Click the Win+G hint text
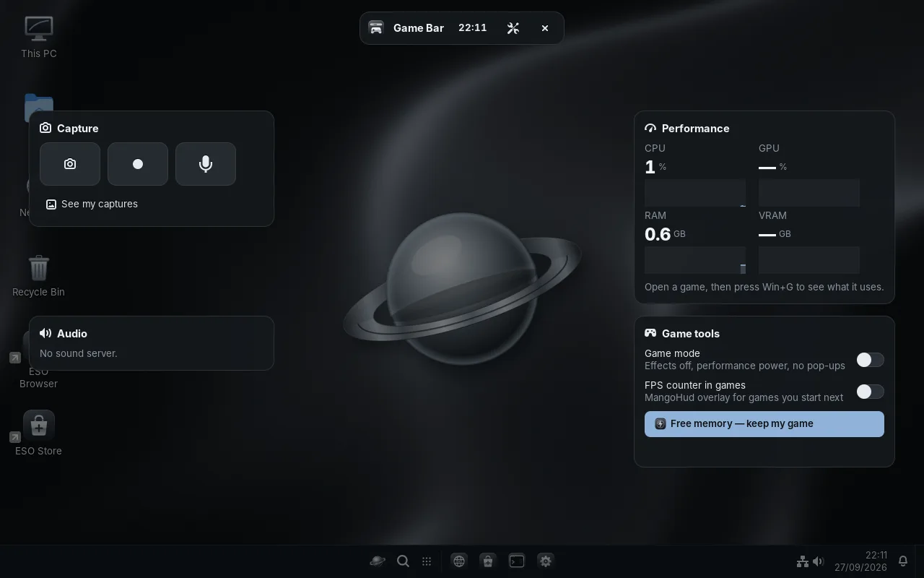Image resolution: width=924 pixels, height=578 pixels. click(764, 287)
